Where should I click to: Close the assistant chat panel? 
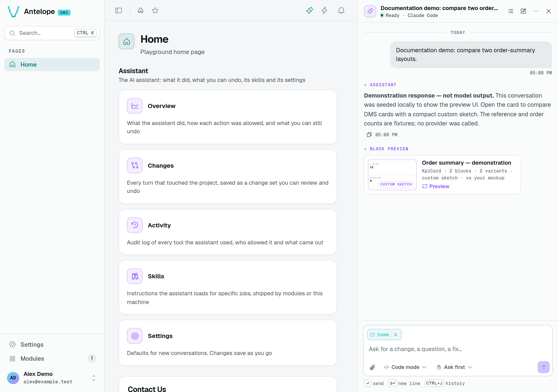(x=549, y=11)
